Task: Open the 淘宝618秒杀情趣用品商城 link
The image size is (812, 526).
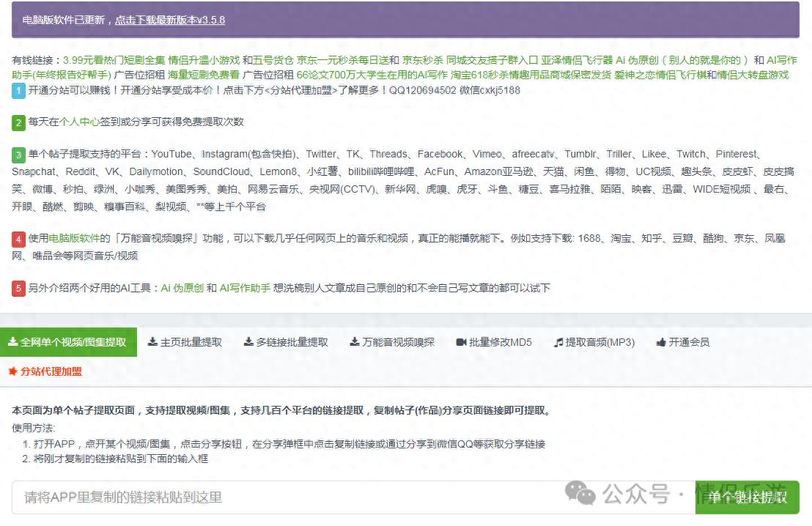Action: click(531, 75)
